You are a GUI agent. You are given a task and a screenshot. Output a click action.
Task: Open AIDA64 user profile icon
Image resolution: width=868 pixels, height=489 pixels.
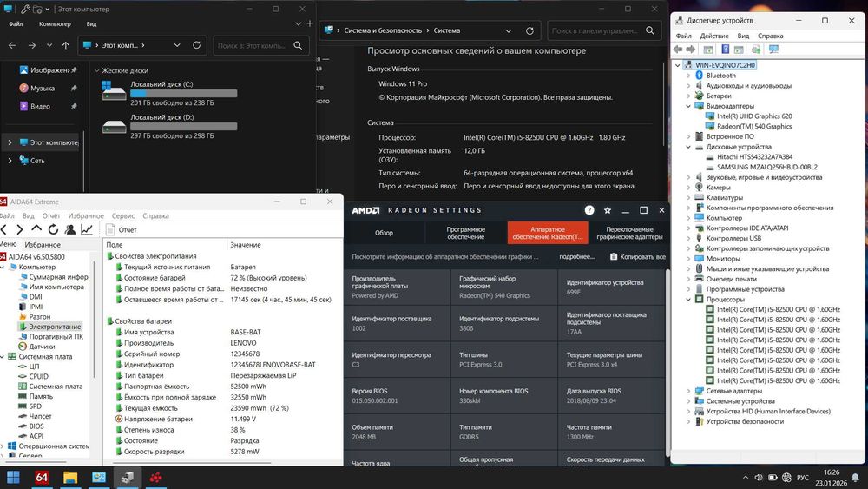pyautogui.click(x=70, y=229)
